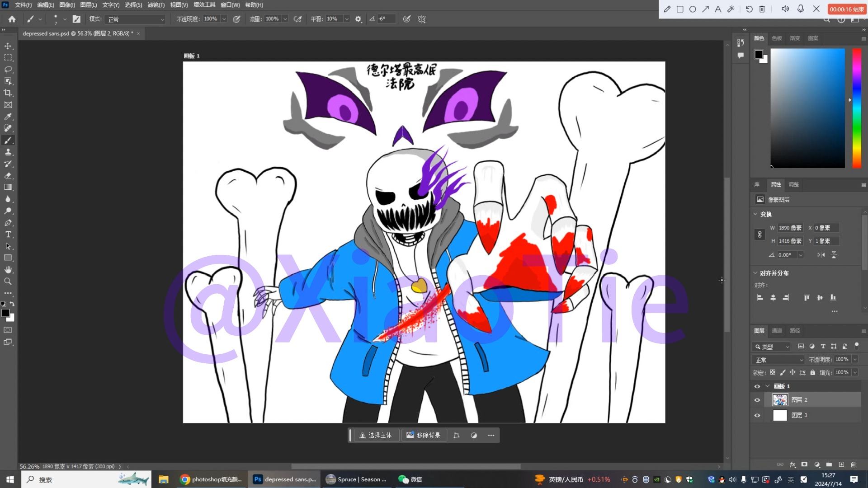
Task: Hide layer 图层 2
Action: [x=757, y=400]
